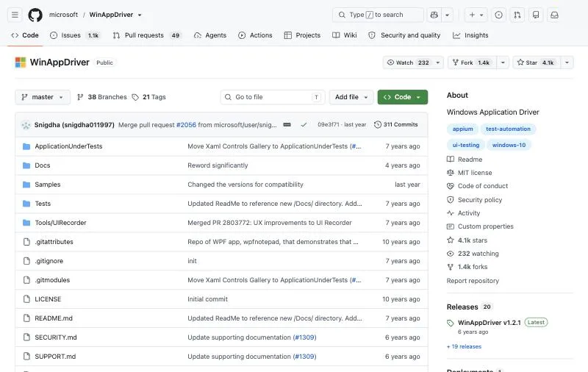Viewport: 588px width, 372px height.
Task: Click the Go to file search field
Action: 273,97
